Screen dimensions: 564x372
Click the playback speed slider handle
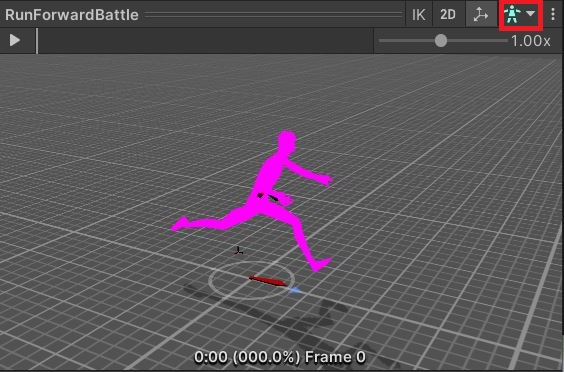pyautogui.click(x=441, y=41)
